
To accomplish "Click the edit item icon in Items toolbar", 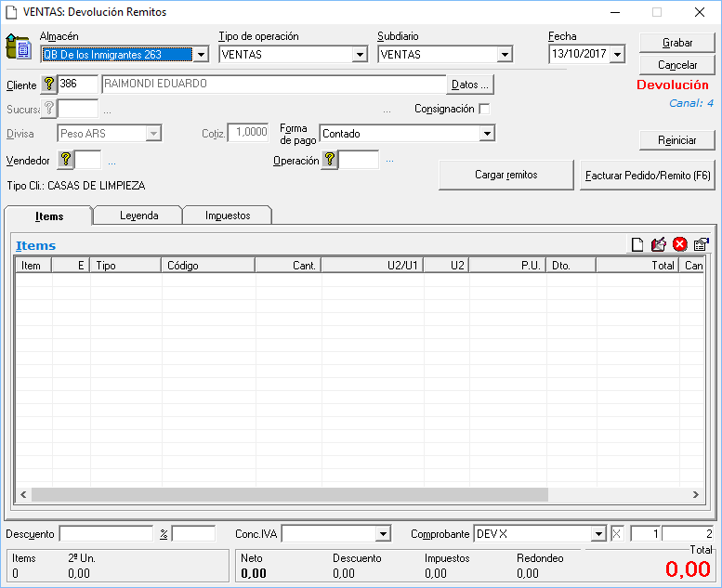I will pos(659,245).
